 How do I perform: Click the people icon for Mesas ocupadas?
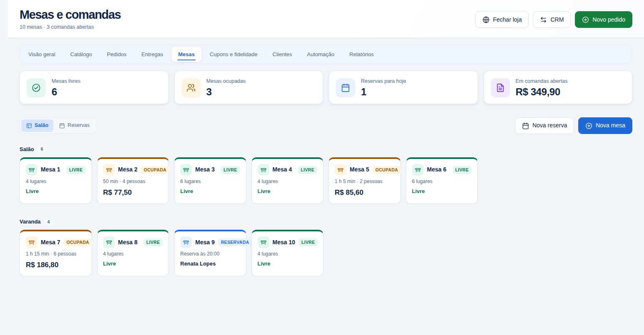point(191,88)
